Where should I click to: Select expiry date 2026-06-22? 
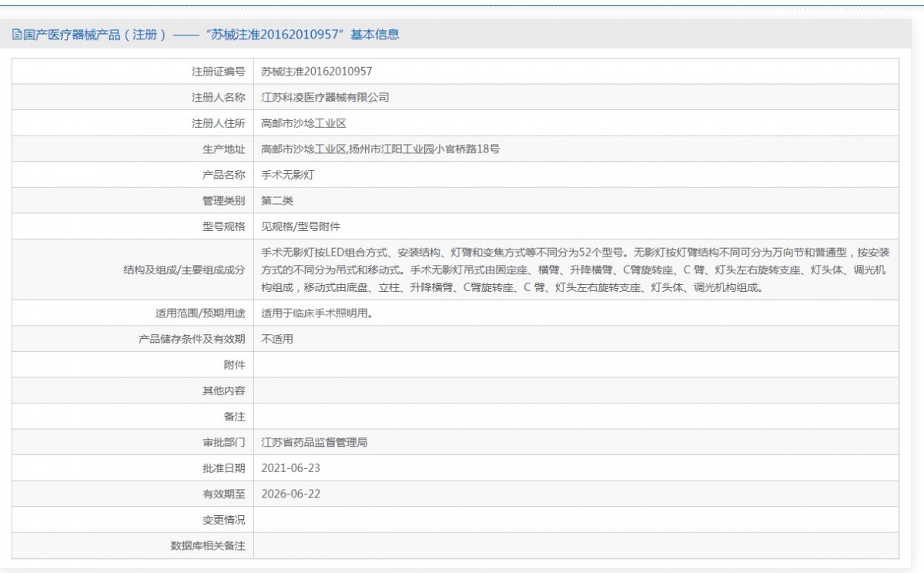[290, 494]
